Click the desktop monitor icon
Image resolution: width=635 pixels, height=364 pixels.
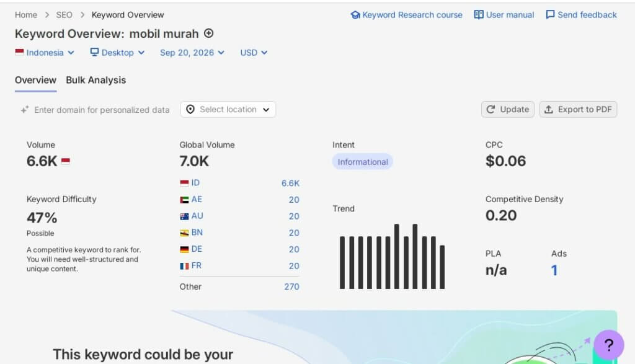point(94,52)
